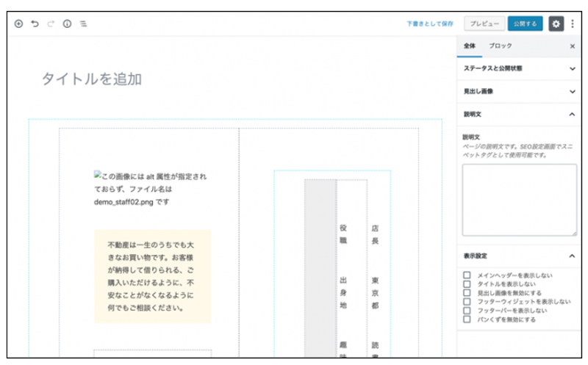588x365 pixels.
Task: Open the content info icon
Action: click(x=67, y=24)
